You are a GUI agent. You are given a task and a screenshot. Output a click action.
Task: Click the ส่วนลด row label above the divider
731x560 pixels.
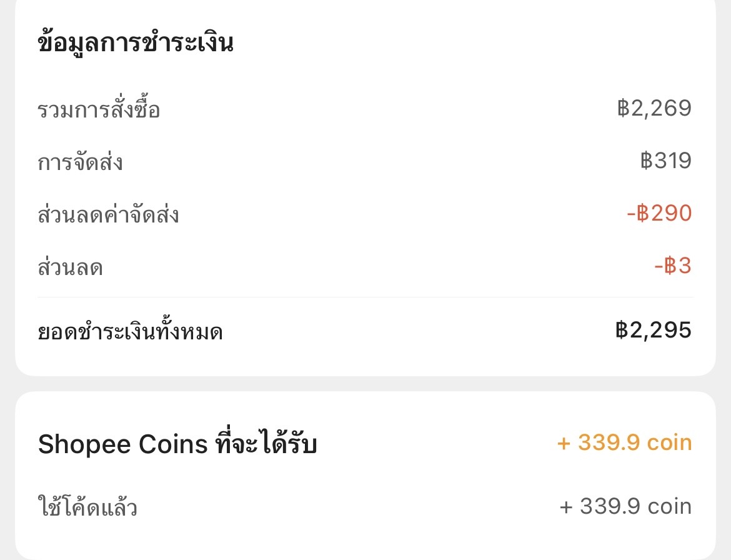70,268
